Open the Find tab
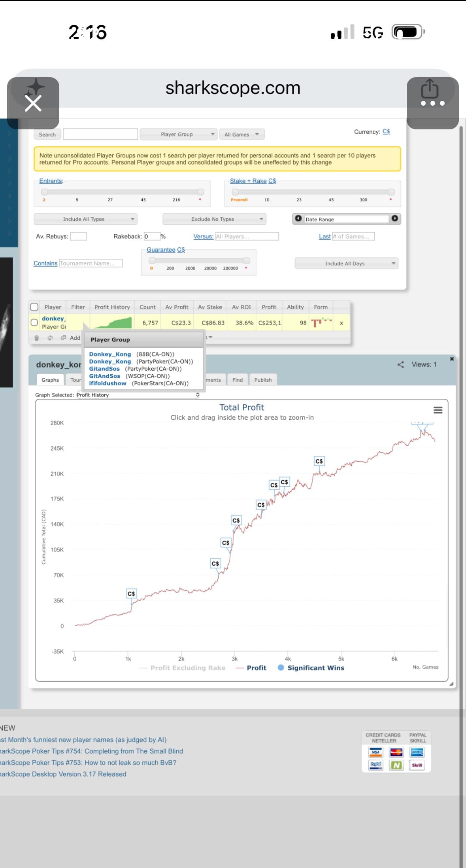466x868 pixels. (238, 380)
